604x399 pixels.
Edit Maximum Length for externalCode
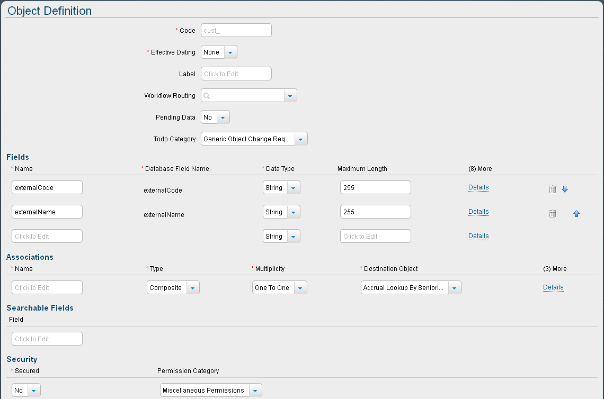(x=375, y=188)
